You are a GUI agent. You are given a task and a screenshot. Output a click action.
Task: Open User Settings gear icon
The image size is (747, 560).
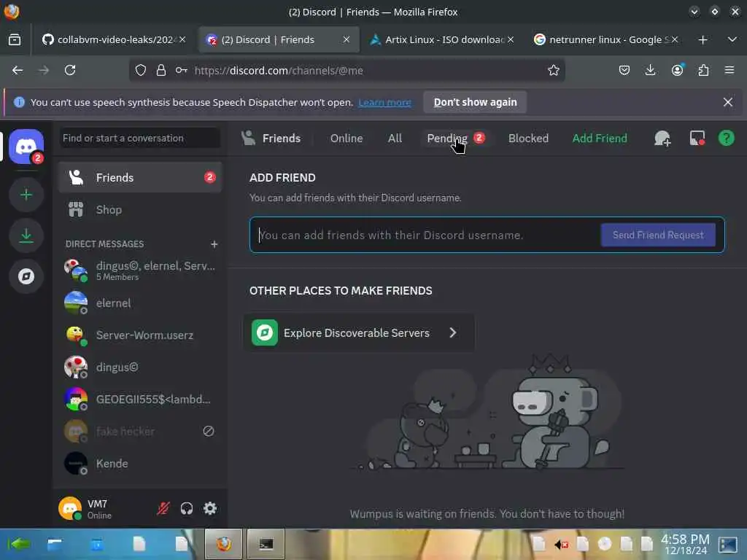[x=210, y=508]
